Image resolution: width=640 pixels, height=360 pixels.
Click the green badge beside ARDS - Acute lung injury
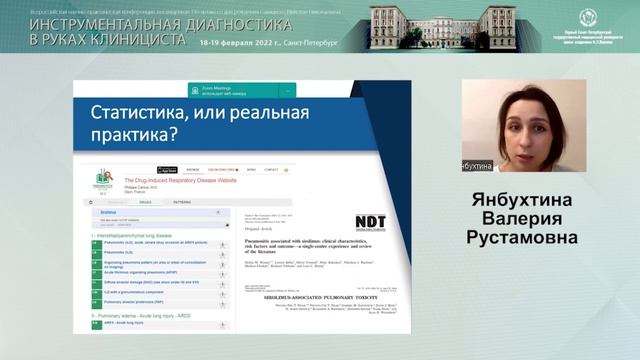tap(97, 325)
